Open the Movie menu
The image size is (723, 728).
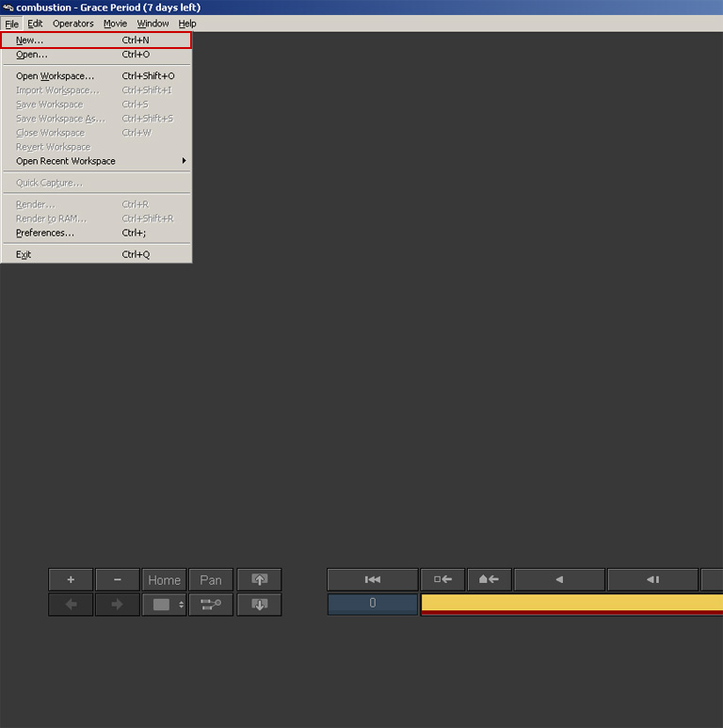coord(115,24)
